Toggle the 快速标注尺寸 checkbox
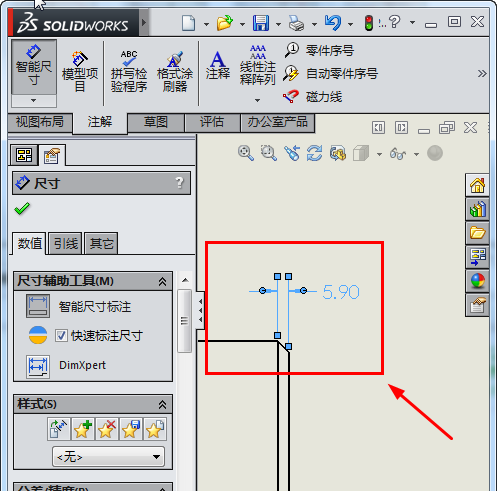 (x=61, y=335)
